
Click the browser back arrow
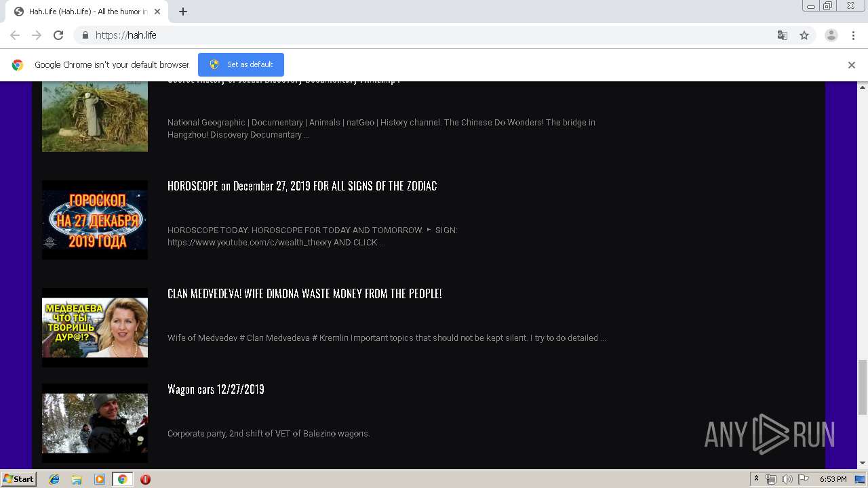point(15,35)
